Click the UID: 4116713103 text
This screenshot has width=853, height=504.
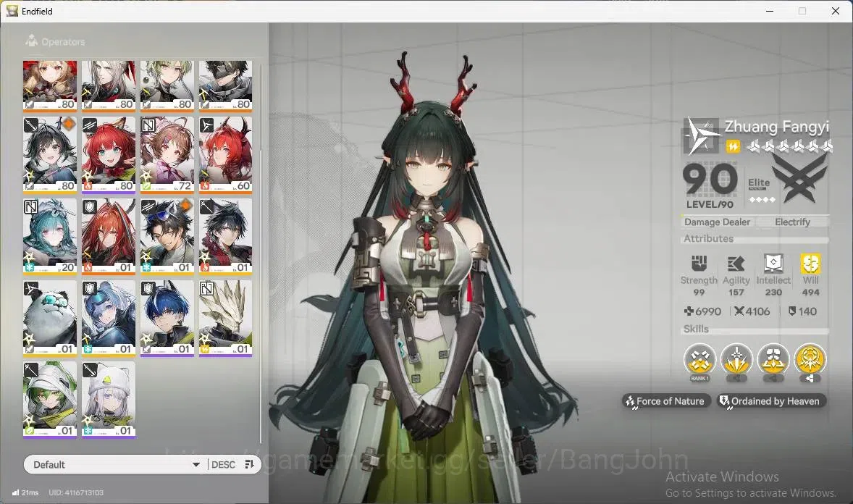coord(76,492)
